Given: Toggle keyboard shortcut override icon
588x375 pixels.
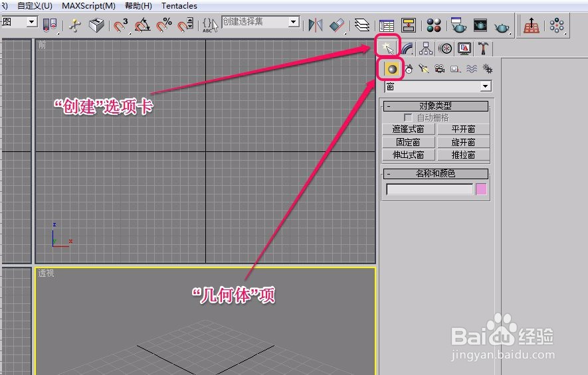Looking at the screenshot, I should pos(96,25).
